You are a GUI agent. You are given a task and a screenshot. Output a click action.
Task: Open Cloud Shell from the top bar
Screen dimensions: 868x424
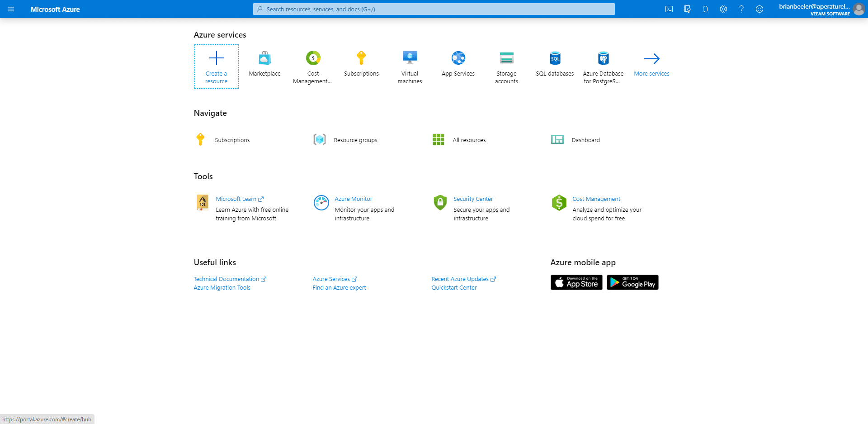(x=669, y=9)
